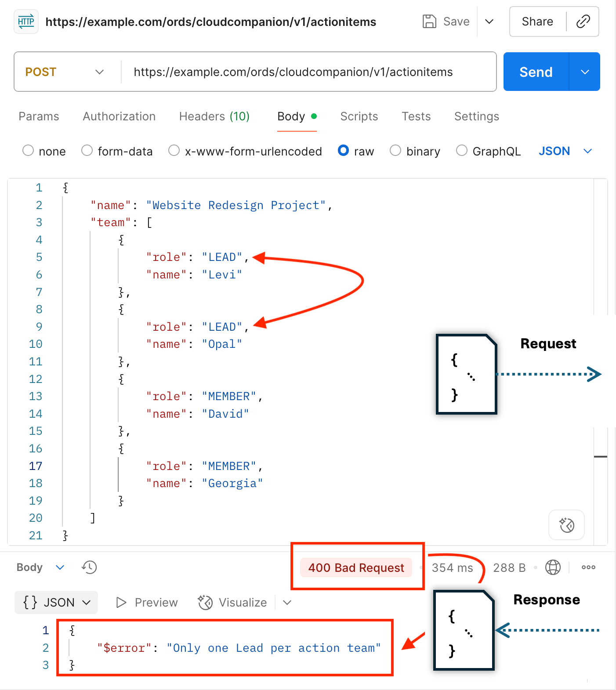Image resolution: width=616 pixels, height=690 pixels.
Task: Open response history with the clock icon
Action: tap(89, 567)
